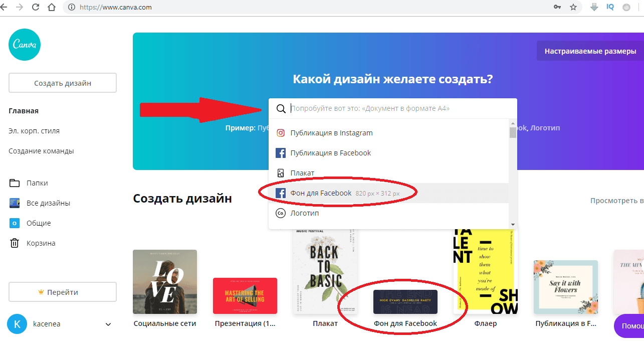Click the Настраиваемые размеры button
Image resolution: width=644 pixels, height=346 pixels.
tap(590, 51)
